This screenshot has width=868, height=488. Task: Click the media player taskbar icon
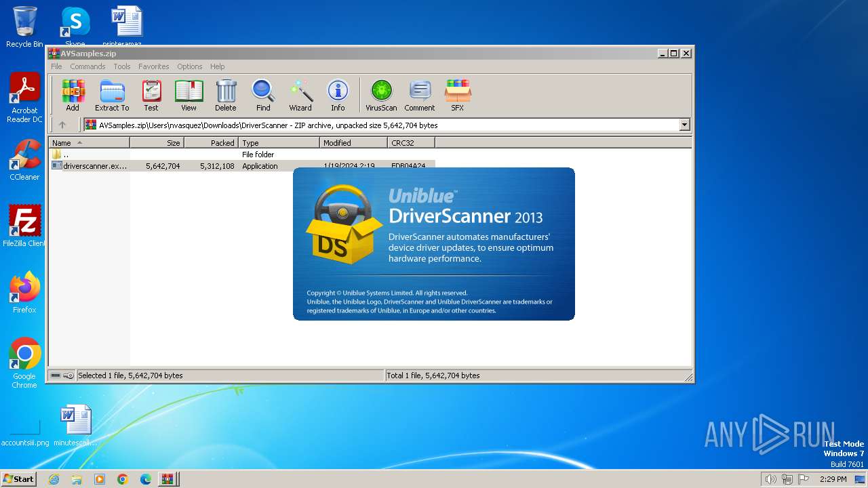coord(100,479)
